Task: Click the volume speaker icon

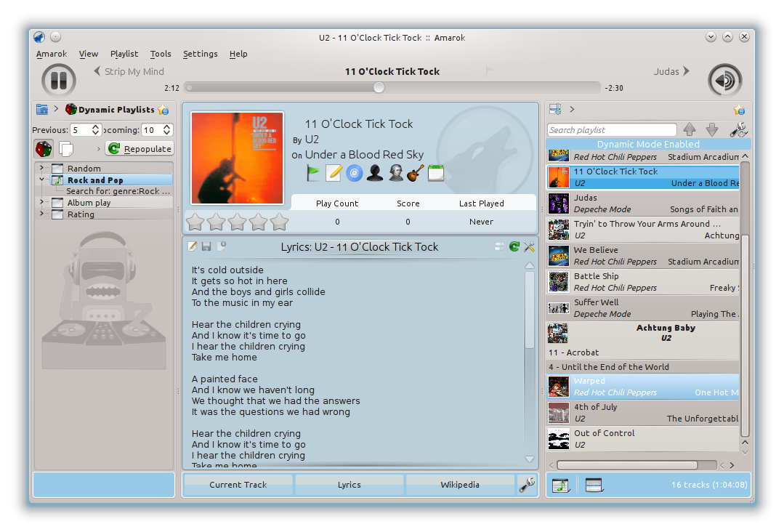Action: (724, 80)
